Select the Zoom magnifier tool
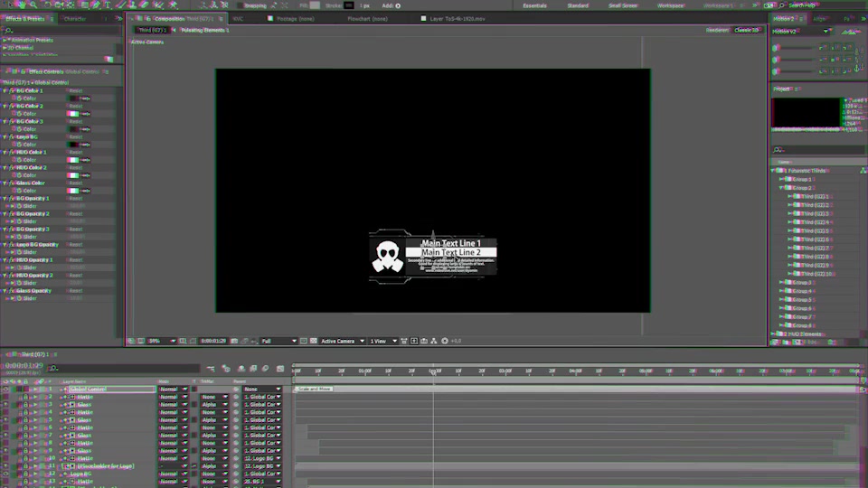The height and width of the screenshot is (488, 868). pos(34,5)
